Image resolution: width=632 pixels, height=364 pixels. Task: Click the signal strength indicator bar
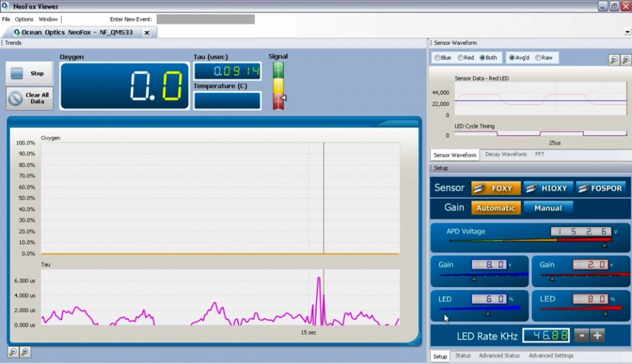pos(278,86)
